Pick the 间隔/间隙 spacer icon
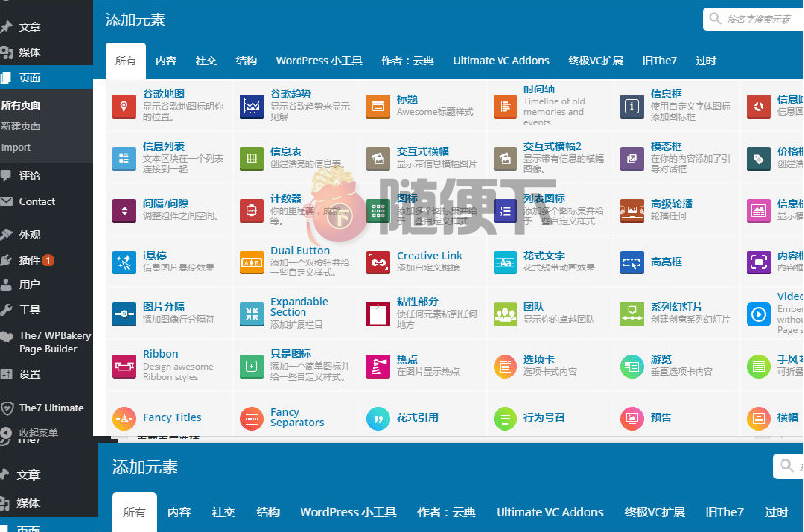Viewport: 804px width, 532px height. click(124, 211)
